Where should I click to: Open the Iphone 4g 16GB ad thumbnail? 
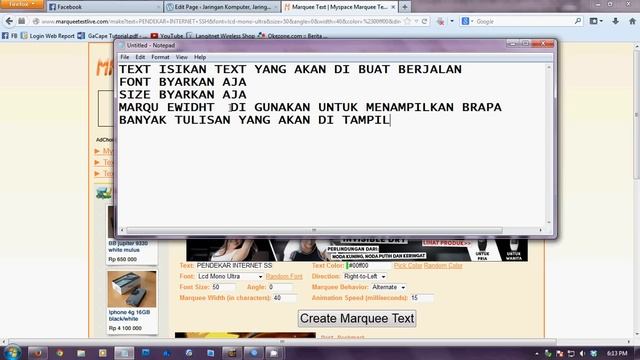[x=131, y=289]
